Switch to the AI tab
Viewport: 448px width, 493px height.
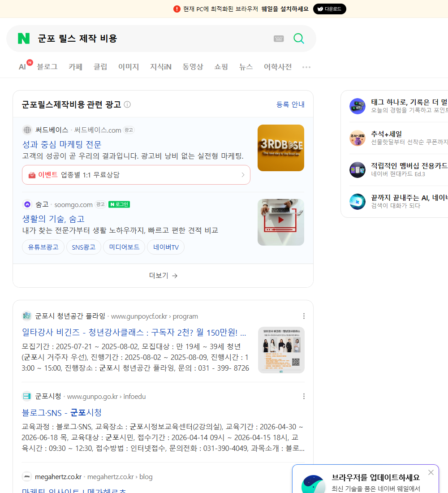tap(22, 67)
